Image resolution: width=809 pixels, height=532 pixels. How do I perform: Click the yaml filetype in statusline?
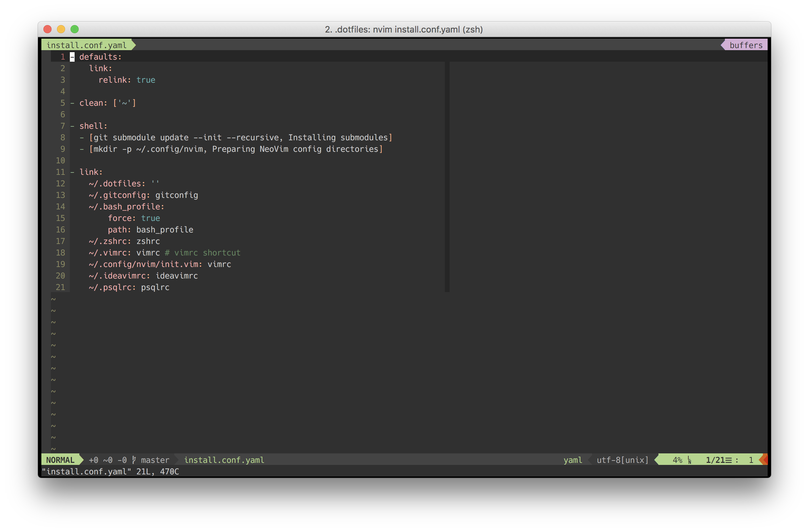(572, 460)
